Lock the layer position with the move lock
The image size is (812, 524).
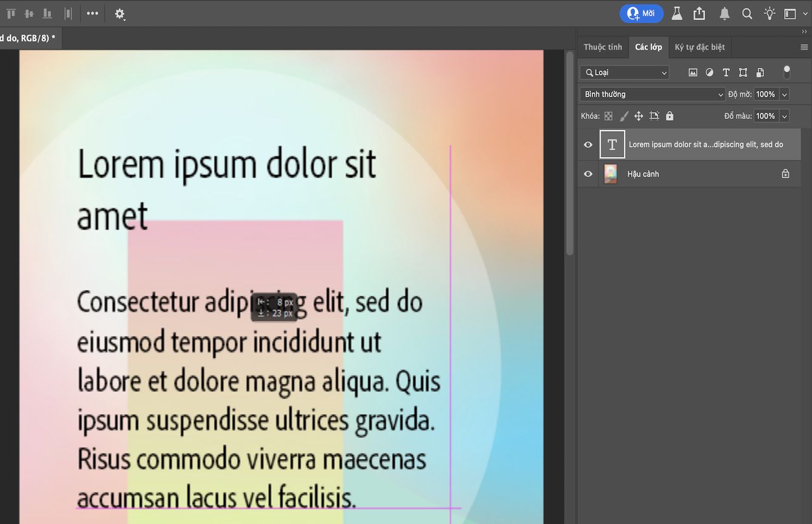point(638,115)
